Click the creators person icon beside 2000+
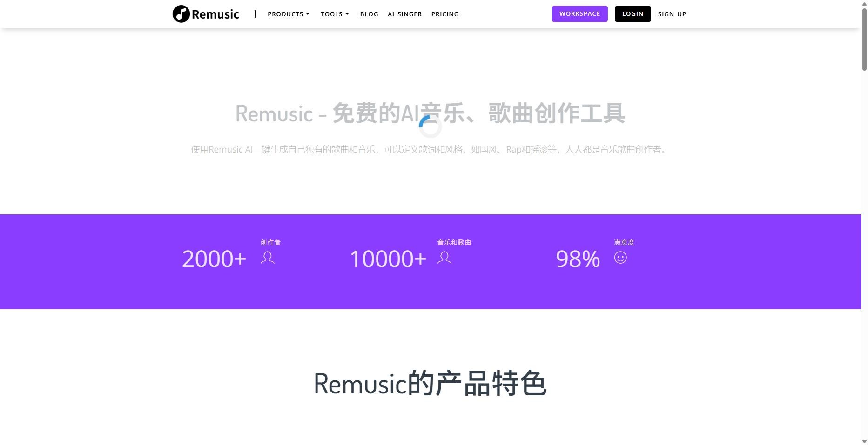Viewport: 868px width, 445px height. [267, 258]
